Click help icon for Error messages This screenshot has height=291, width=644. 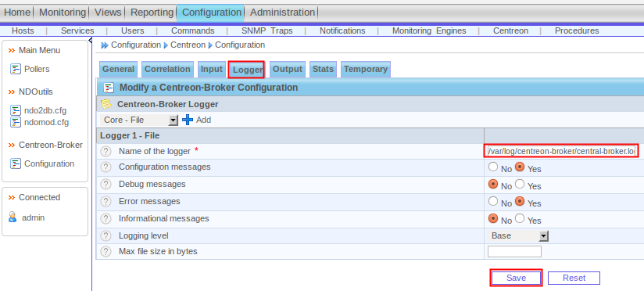point(106,202)
